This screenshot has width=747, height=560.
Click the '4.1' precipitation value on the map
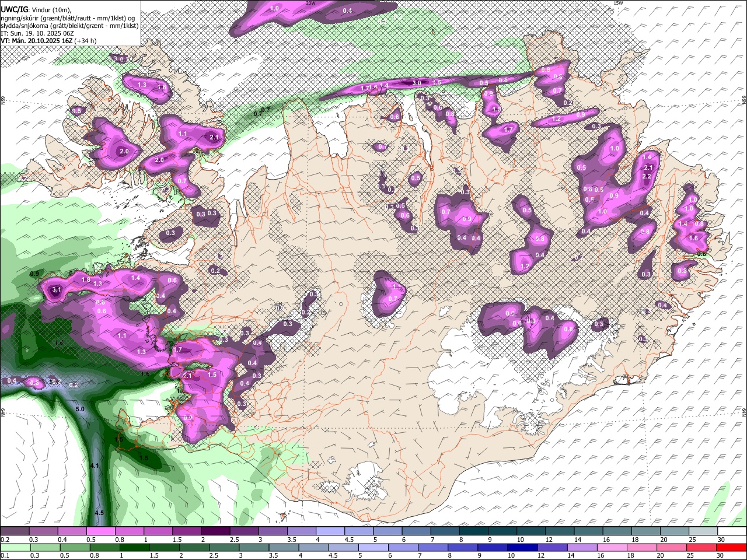[x=95, y=466]
